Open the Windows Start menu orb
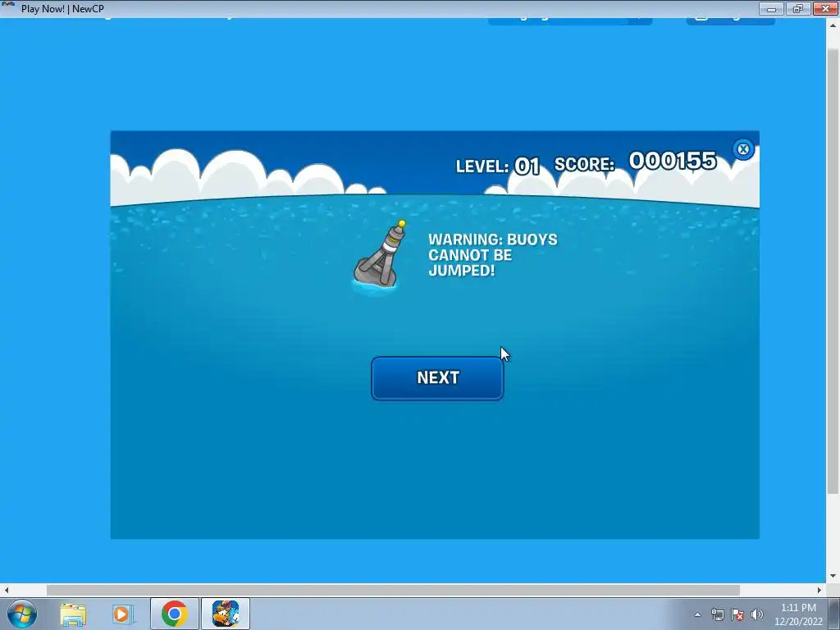Screen dimensions: 840x630 point(21,614)
